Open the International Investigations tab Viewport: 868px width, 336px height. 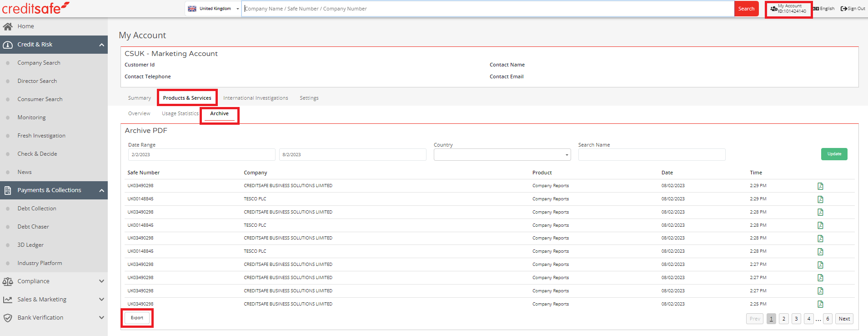pyautogui.click(x=256, y=98)
